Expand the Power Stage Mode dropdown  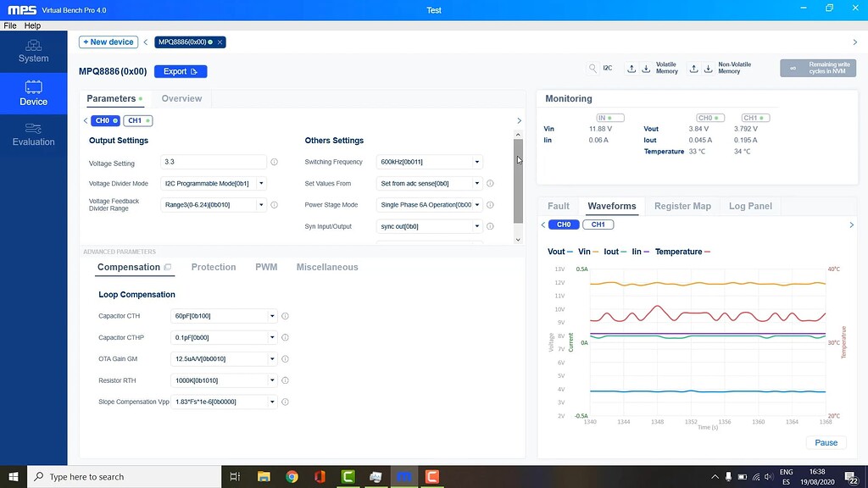[x=476, y=204]
